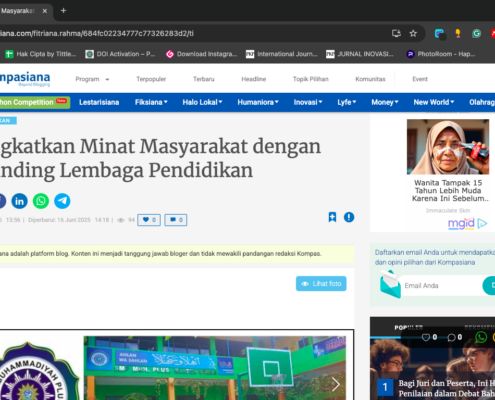The width and height of the screenshot is (495, 400).
Task: Open a new browser tab
Action: (63, 11)
